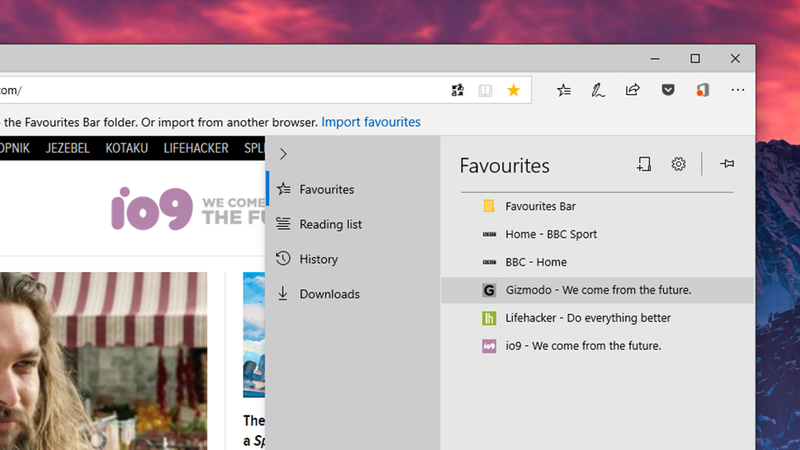
Task: Click the yellow Favourites Bar folder icon
Action: (x=489, y=206)
